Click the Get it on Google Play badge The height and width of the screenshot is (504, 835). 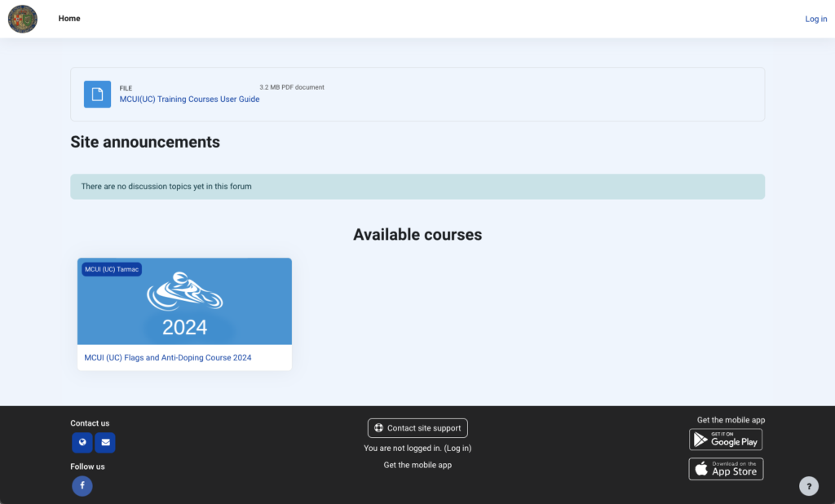(725, 440)
